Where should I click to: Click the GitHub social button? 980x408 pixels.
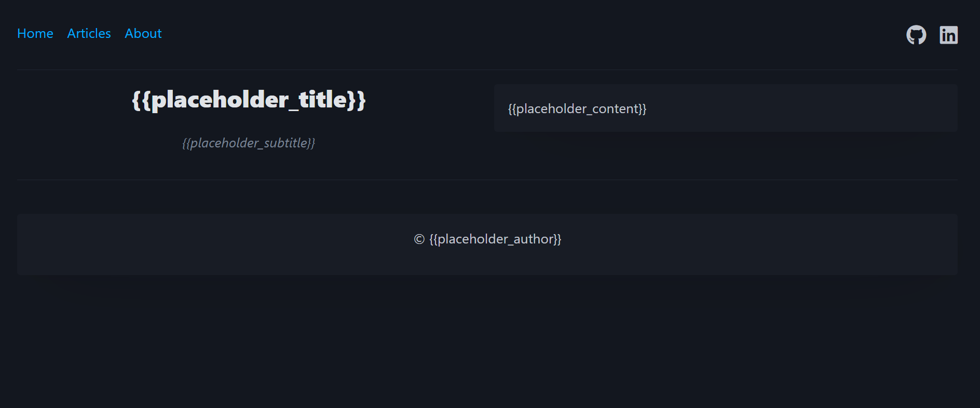click(x=917, y=35)
